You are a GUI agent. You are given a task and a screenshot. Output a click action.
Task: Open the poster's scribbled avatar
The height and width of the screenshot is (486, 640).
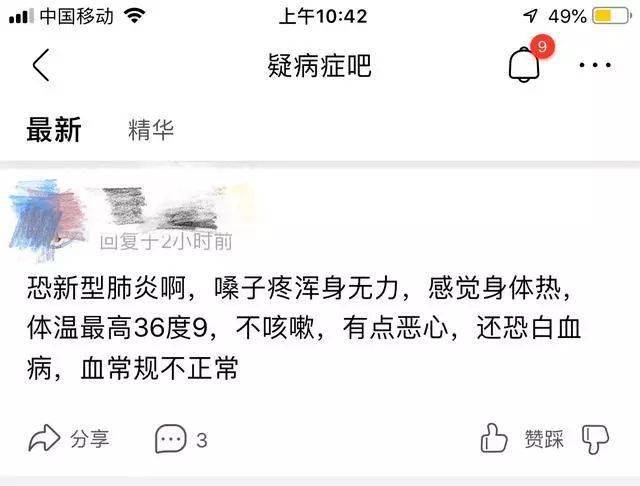pos(47,219)
